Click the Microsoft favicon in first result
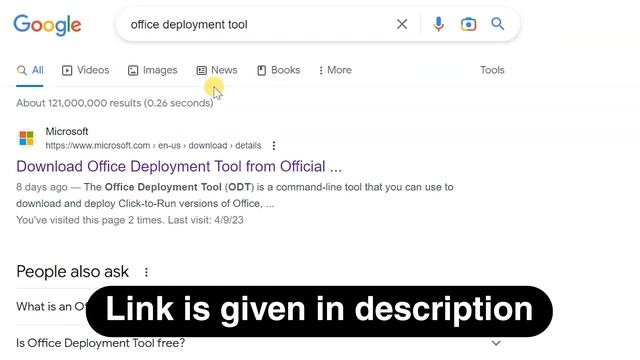Viewport: 640px width, 360px height. 27,138
